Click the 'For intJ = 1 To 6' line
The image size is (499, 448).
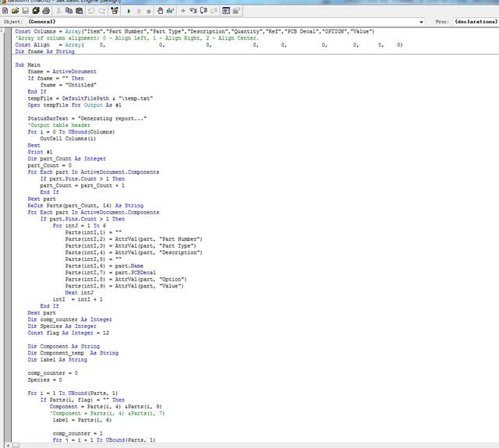[80, 226]
